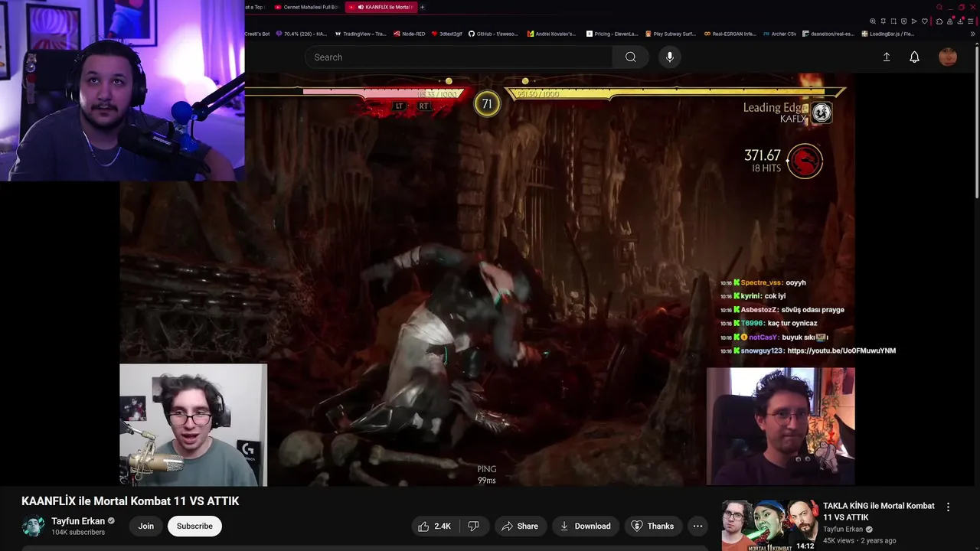Open the Tayfun Erkan channel avatar

(x=33, y=526)
